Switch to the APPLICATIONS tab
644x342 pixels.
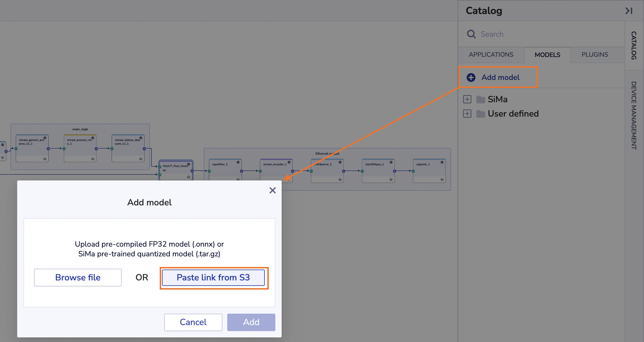pyautogui.click(x=491, y=55)
